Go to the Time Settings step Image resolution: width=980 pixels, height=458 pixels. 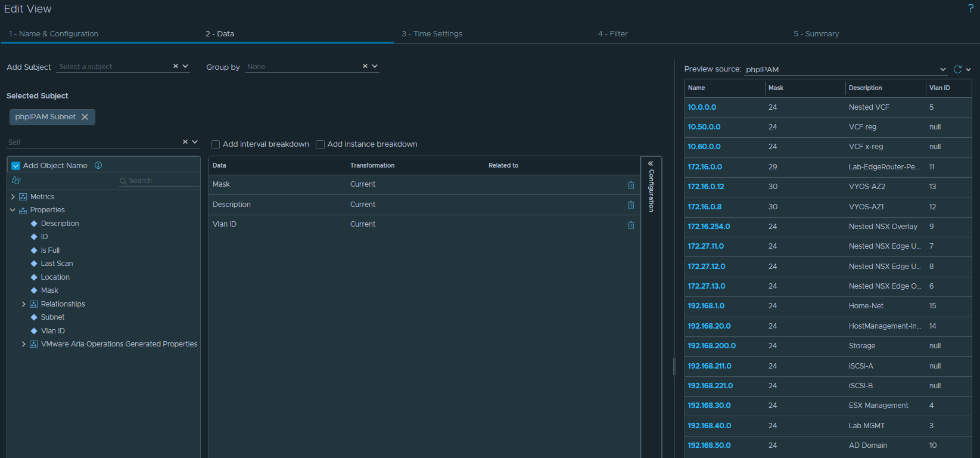[x=432, y=34]
